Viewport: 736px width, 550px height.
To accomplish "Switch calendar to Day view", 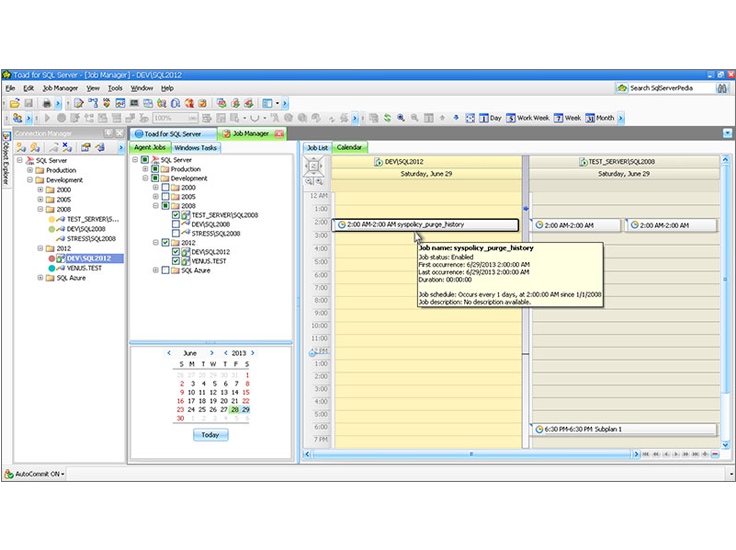I will tap(490, 118).
